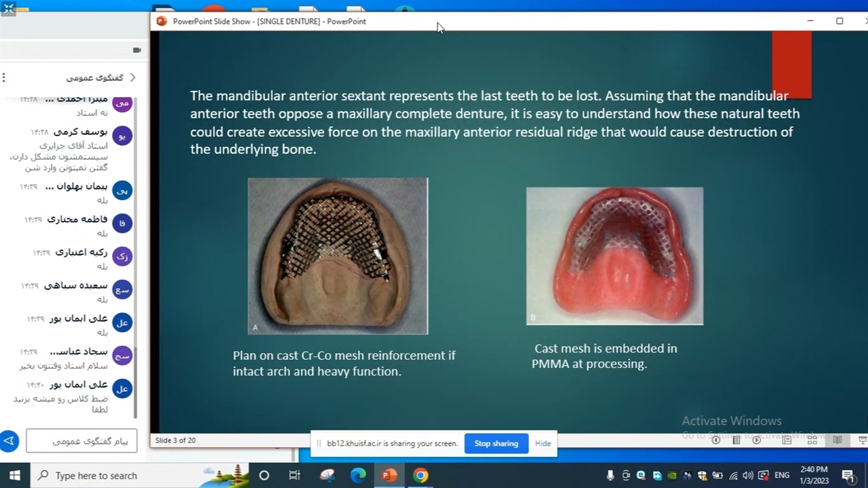Open the slide list menu icon
The height and width of the screenshot is (488, 868).
click(736, 440)
